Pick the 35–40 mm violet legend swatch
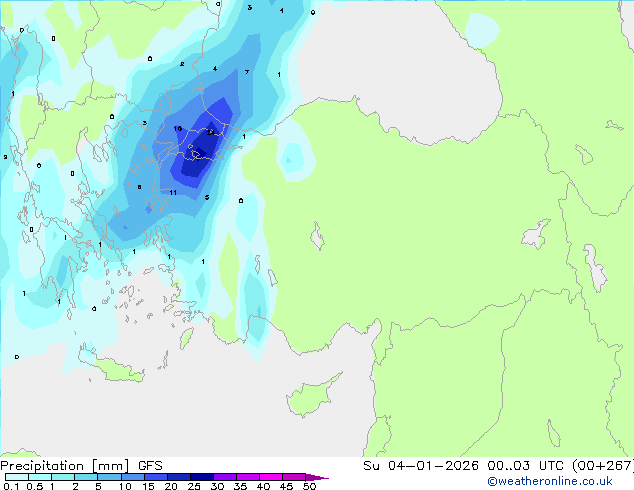Image resolution: width=634 pixels, height=490 pixels. pyautogui.click(x=248, y=477)
